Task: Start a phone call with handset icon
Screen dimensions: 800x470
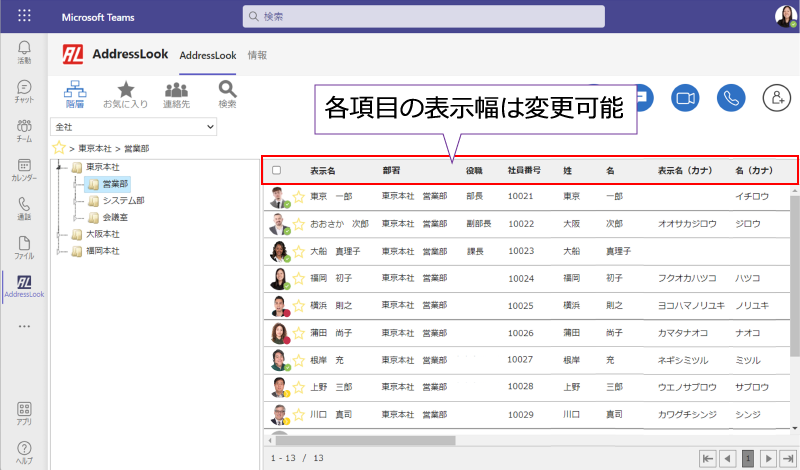Action: pyautogui.click(x=731, y=97)
